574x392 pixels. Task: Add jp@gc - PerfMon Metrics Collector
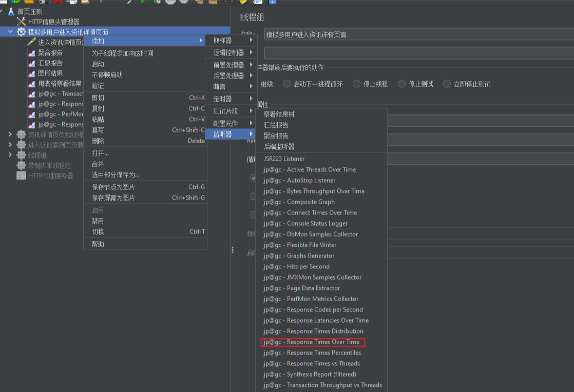tap(321, 299)
